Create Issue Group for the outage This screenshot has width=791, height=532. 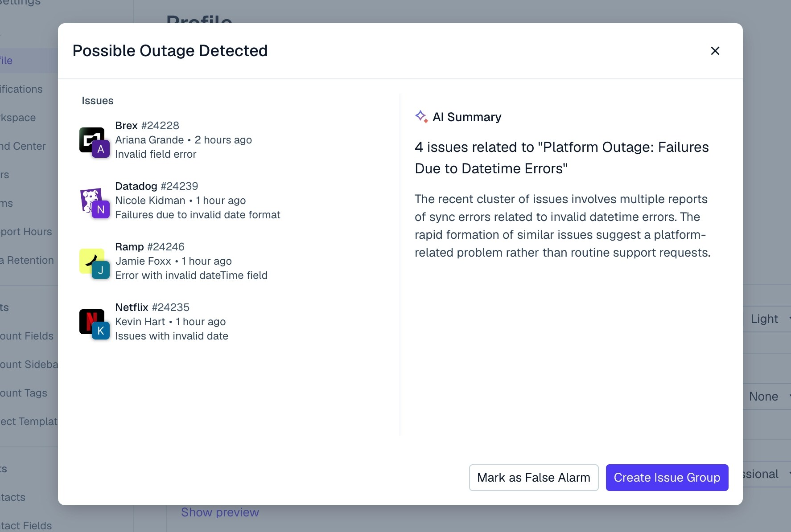(667, 478)
